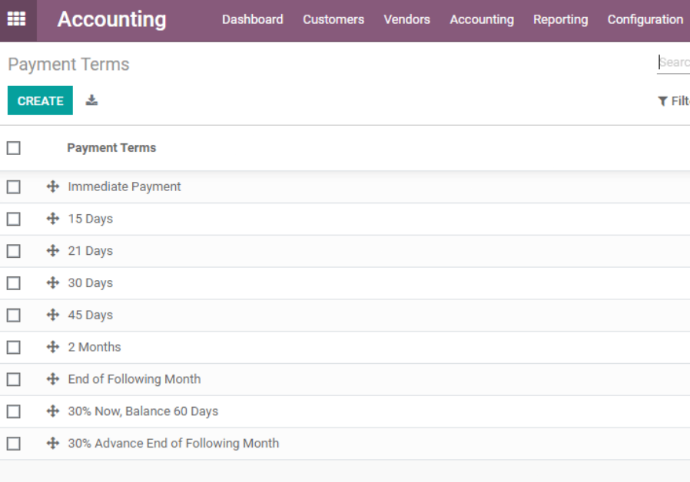Sort by Payment Terms column header

tap(111, 148)
